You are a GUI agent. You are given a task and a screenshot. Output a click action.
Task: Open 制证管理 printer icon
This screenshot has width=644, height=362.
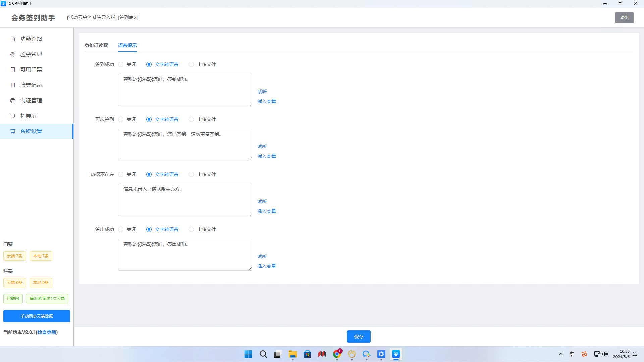click(x=13, y=101)
